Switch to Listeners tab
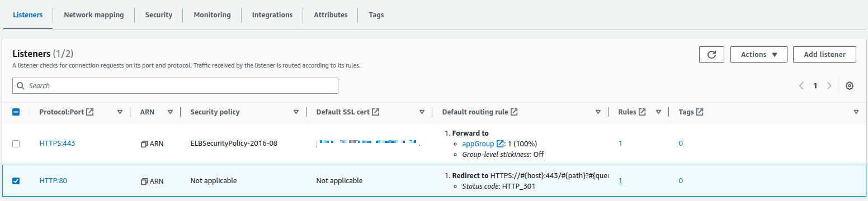The width and height of the screenshot is (868, 201). click(x=28, y=15)
